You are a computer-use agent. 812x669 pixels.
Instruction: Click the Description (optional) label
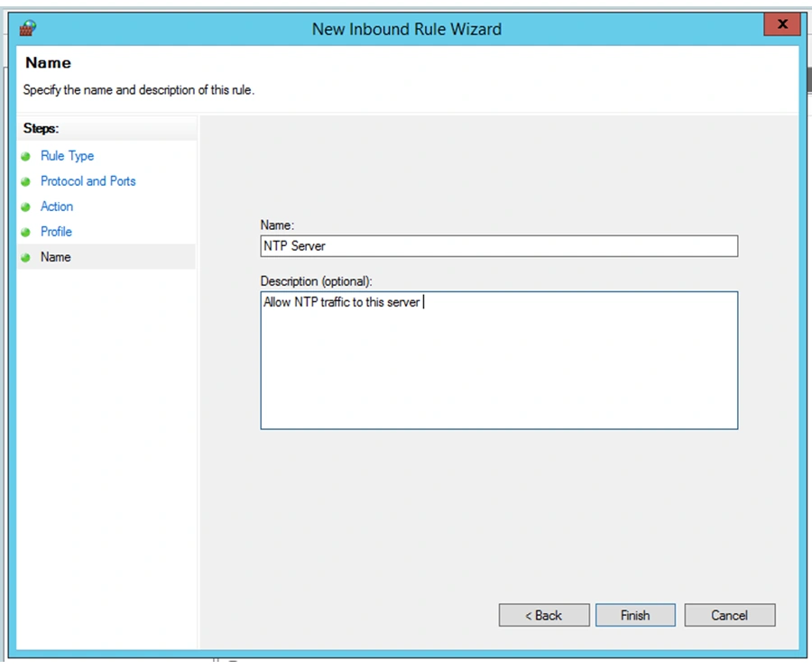tap(316, 281)
